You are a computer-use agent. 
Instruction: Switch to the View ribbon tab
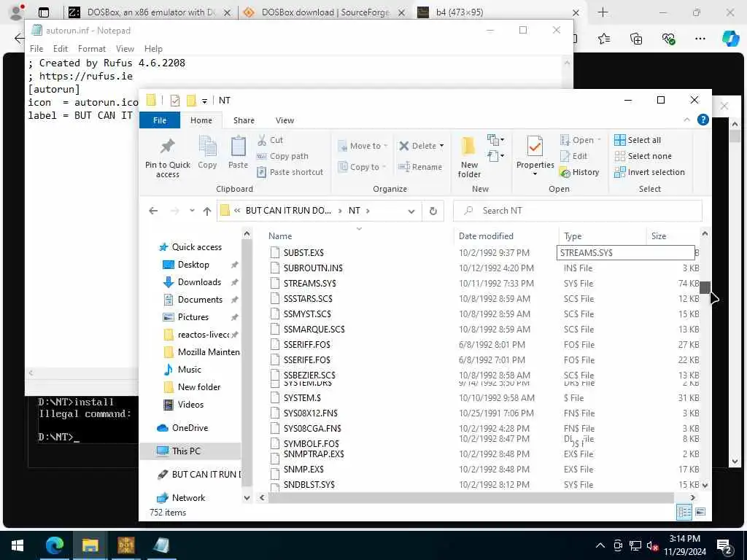(x=285, y=120)
